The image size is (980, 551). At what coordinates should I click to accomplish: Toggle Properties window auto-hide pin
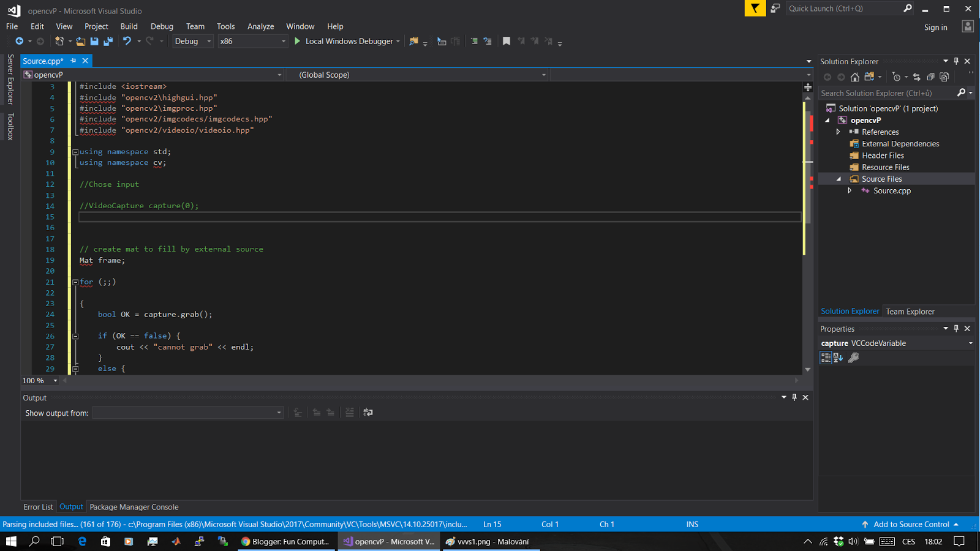pyautogui.click(x=956, y=328)
